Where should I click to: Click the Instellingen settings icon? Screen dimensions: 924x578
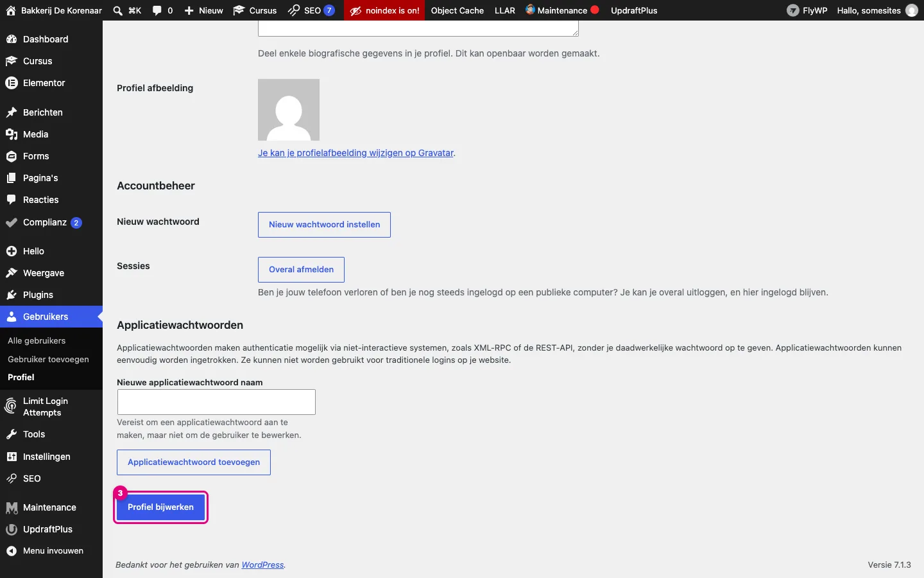point(11,457)
